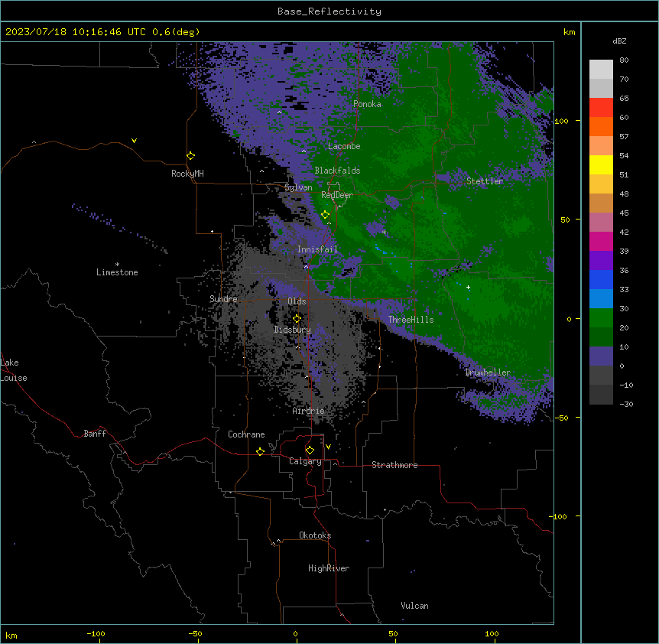Select the yellow diamond marker between Olds and Didsbury
659x644 pixels.
[x=297, y=318]
